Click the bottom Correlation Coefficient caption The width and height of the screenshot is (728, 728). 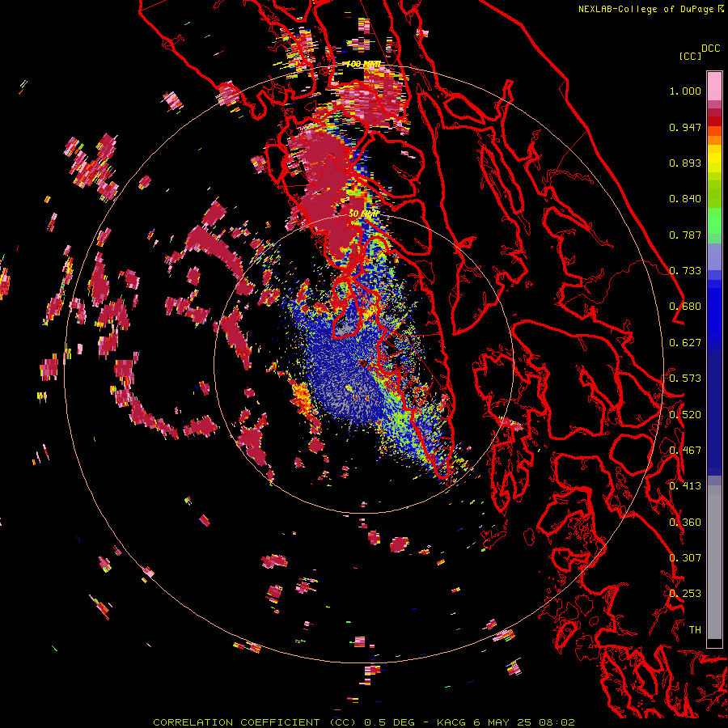[x=364, y=722]
